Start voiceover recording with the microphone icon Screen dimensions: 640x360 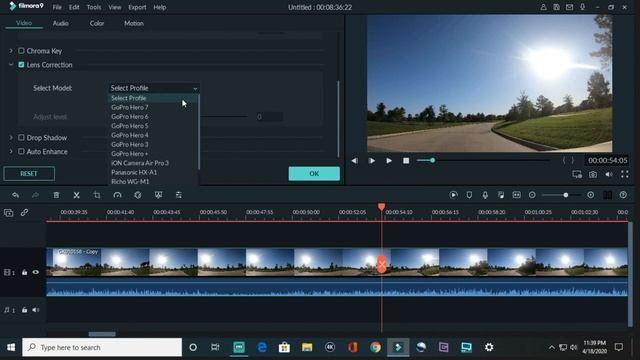[485, 195]
